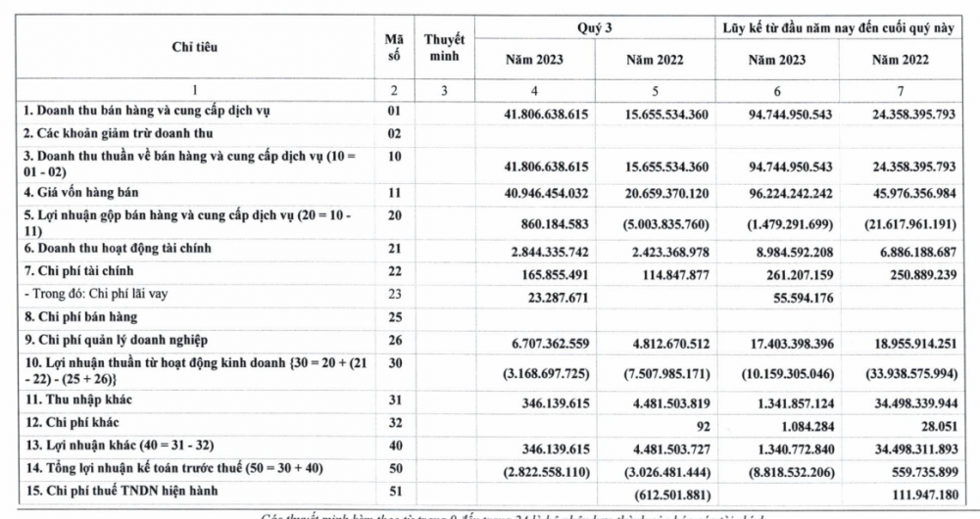Select 'Doanh thu hoạt động tài chính' label
This screenshot has height=519, width=980.
(117, 249)
